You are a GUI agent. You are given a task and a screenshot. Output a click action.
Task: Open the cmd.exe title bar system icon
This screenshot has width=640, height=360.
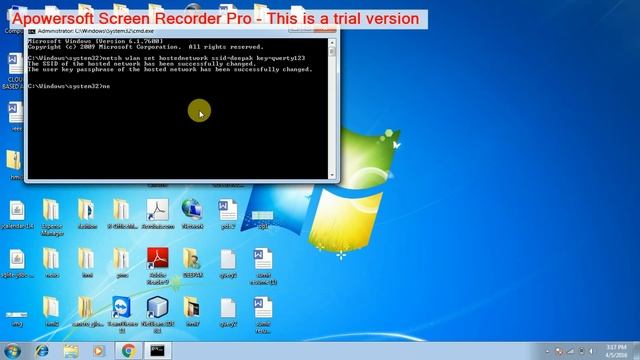point(31,31)
